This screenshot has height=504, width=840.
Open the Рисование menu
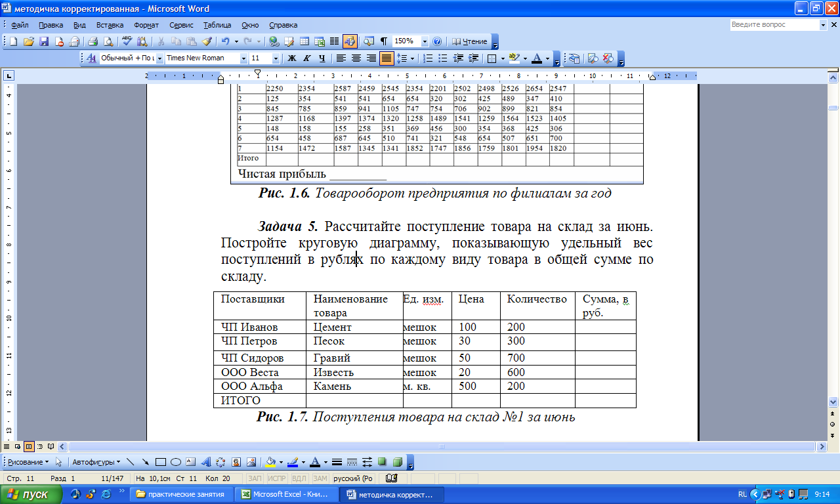pos(28,461)
